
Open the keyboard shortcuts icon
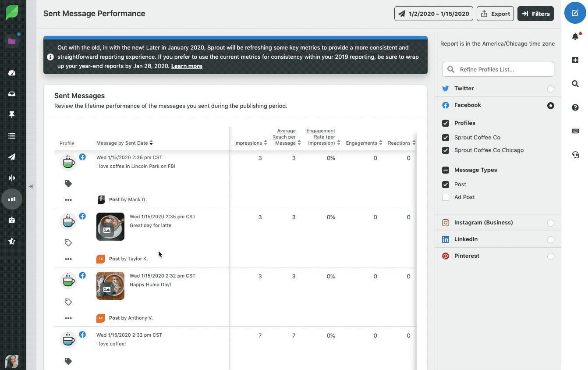(x=575, y=131)
